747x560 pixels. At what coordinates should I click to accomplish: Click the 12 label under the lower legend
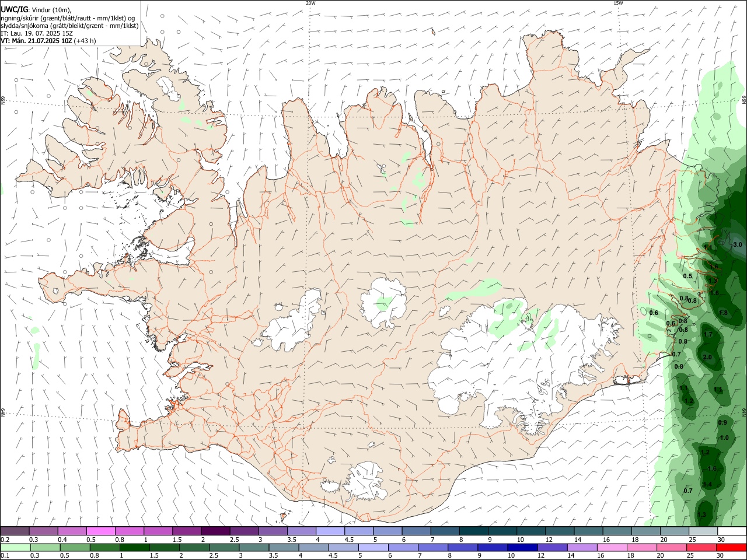(541, 555)
